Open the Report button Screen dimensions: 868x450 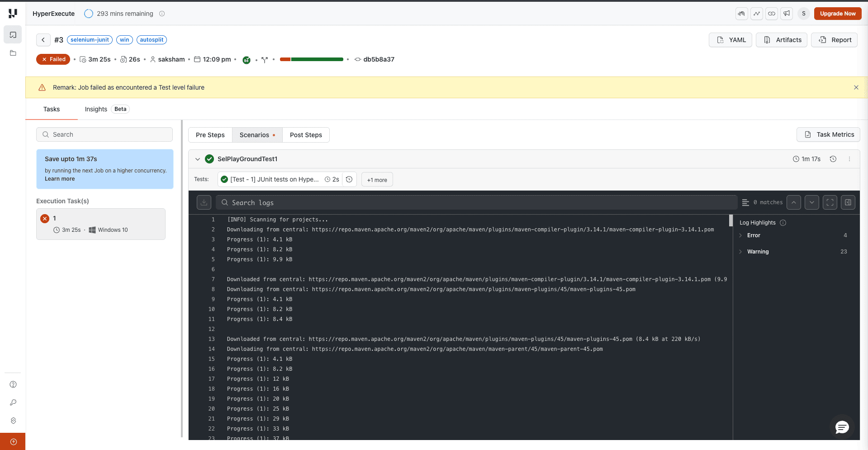(835, 40)
